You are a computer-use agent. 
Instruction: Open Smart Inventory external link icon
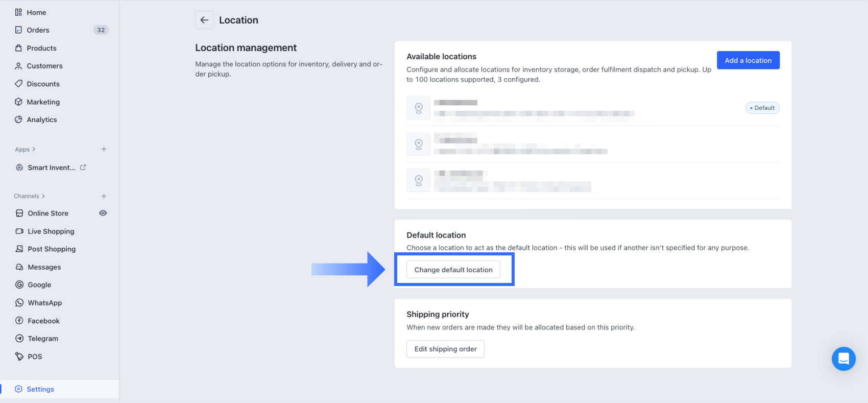pos(83,167)
